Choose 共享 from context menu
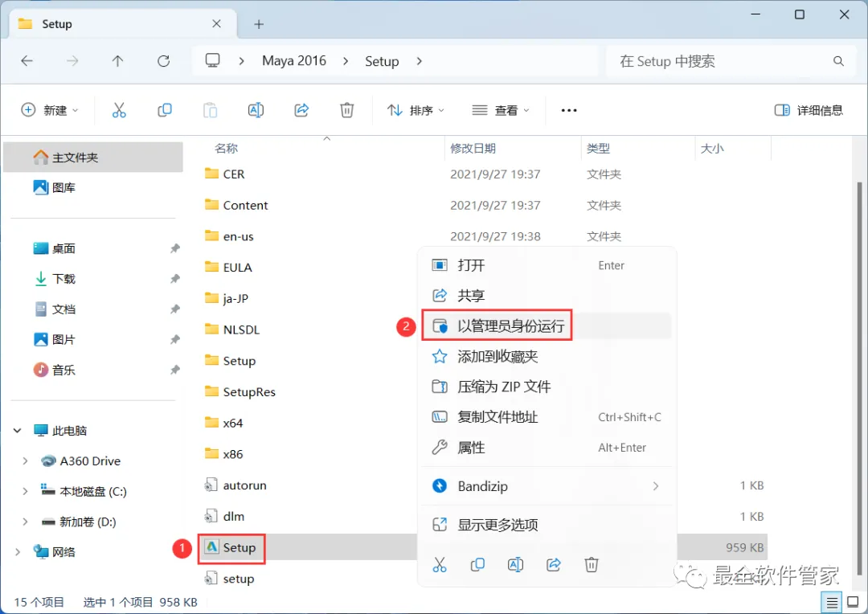 click(547, 295)
